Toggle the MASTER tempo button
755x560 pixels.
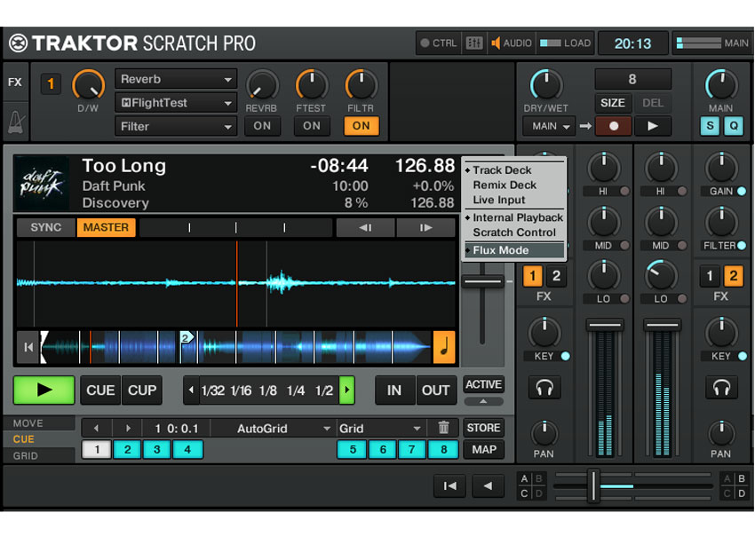pyautogui.click(x=106, y=227)
